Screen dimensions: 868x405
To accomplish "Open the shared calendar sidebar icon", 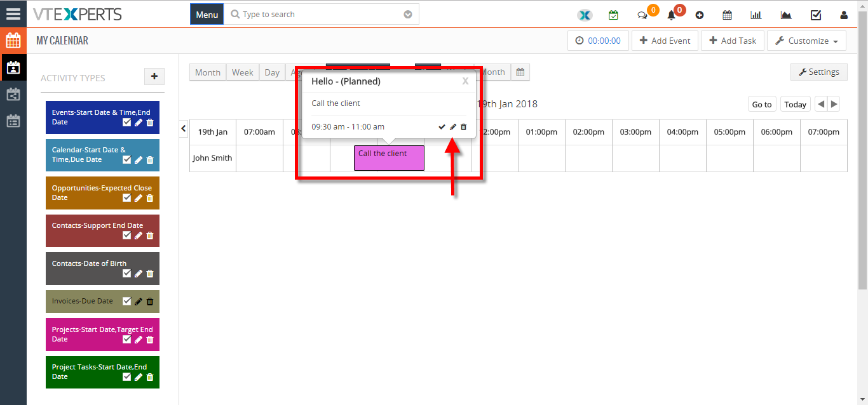I will click(x=13, y=95).
